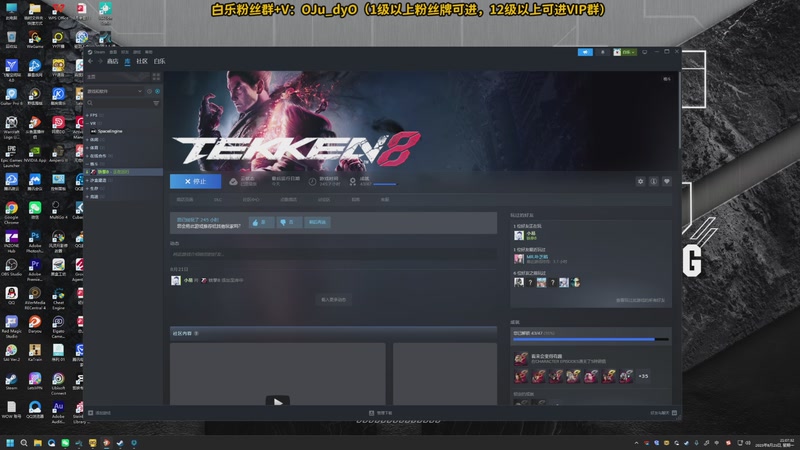The image size is (800, 450).
Task: Open 白乐 account dropdown in title bar
Action: click(624, 52)
